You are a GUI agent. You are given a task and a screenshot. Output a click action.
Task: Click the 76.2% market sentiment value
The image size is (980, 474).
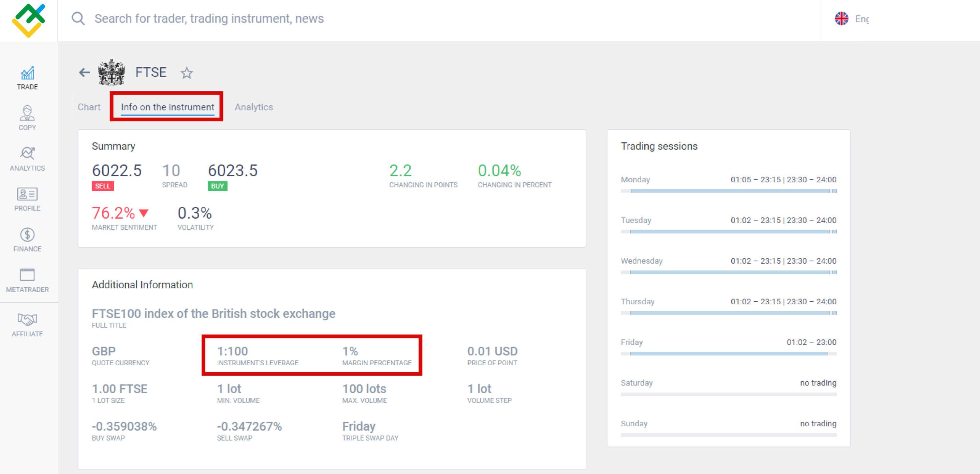click(113, 213)
